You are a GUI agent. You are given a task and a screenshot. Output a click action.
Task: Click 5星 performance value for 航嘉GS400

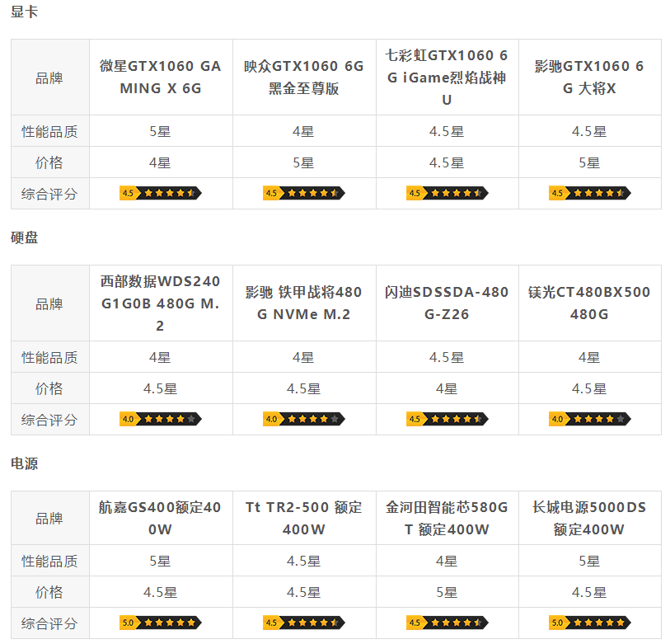pyautogui.click(x=160, y=561)
